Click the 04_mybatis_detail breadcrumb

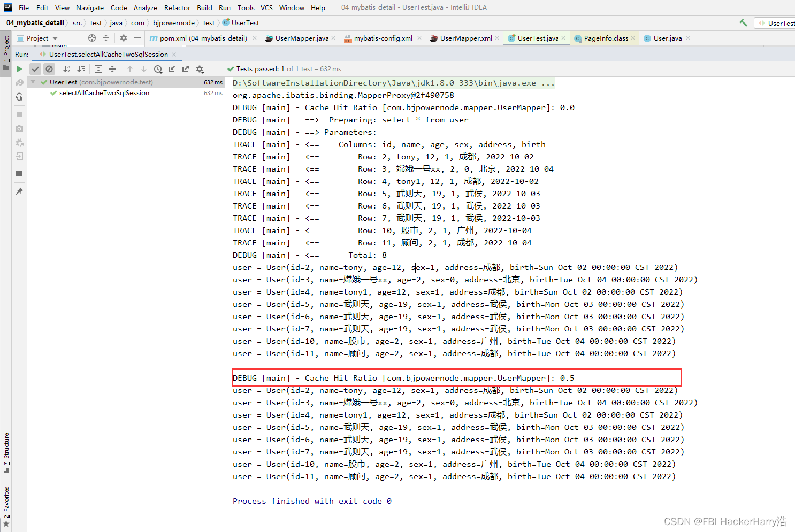tap(35, 22)
